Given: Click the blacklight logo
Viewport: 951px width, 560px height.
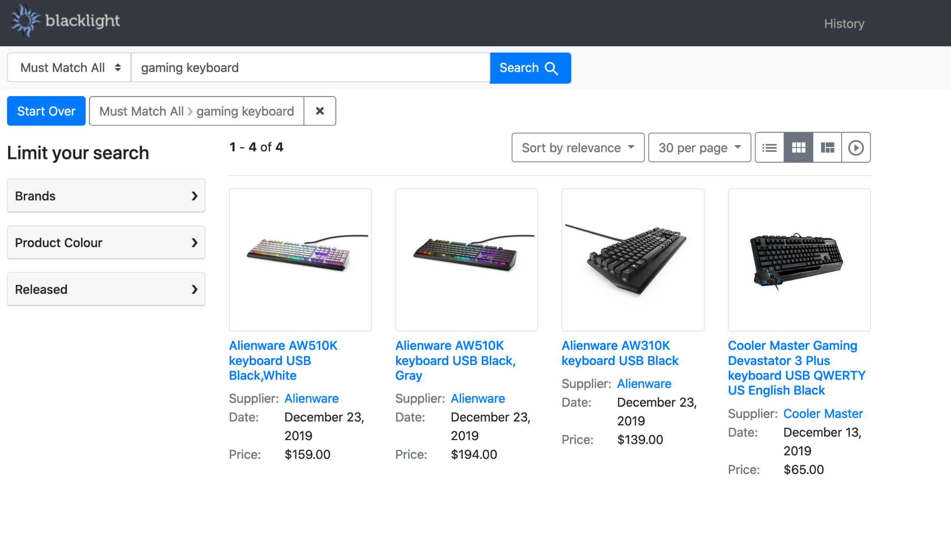Looking at the screenshot, I should (x=65, y=21).
